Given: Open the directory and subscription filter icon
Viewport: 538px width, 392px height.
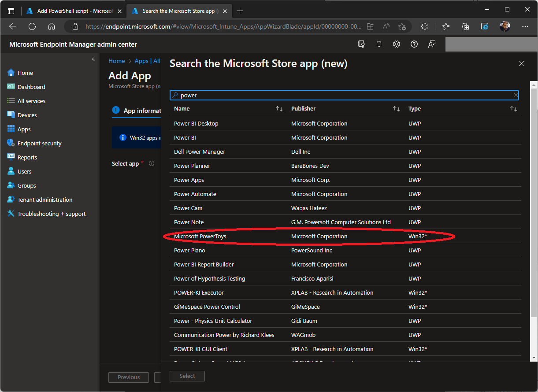Looking at the screenshot, I should (361, 44).
